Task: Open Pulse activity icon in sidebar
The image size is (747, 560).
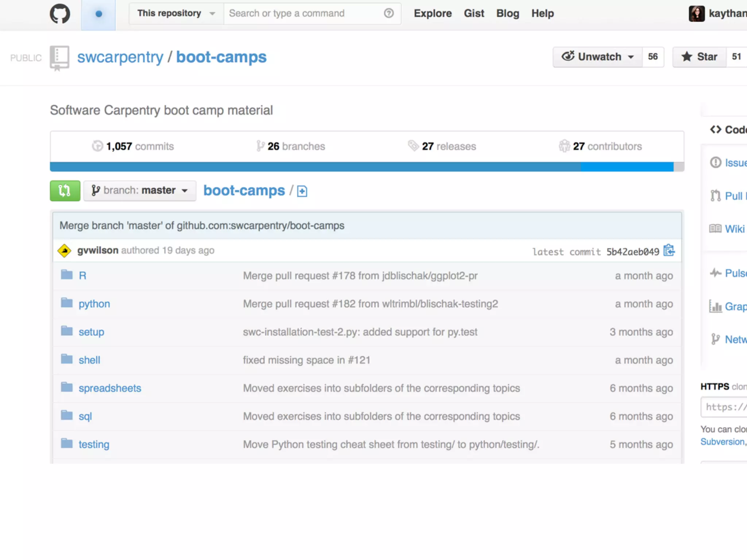Action: (x=715, y=273)
